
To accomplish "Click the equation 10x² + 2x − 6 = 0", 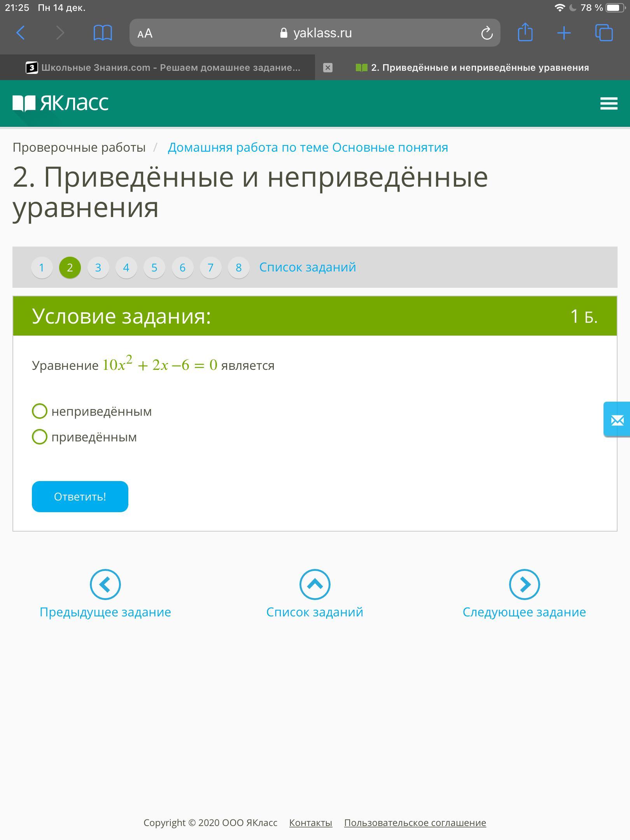I will 160,364.
